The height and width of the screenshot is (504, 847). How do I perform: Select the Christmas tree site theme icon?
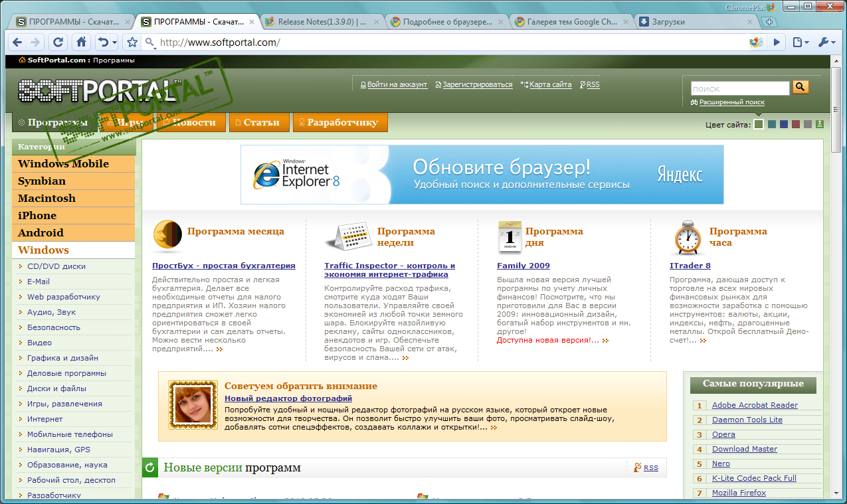(x=820, y=124)
